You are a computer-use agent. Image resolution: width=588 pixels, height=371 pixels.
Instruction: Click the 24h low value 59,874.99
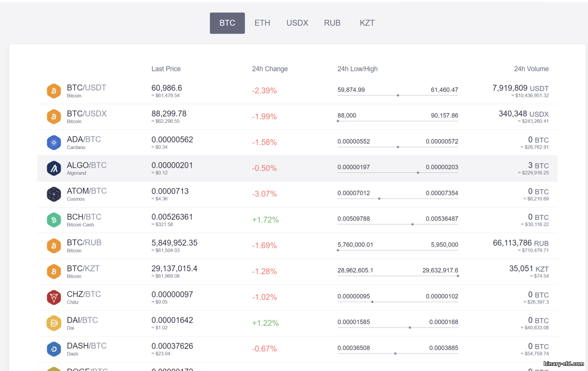(x=351, y=90)
